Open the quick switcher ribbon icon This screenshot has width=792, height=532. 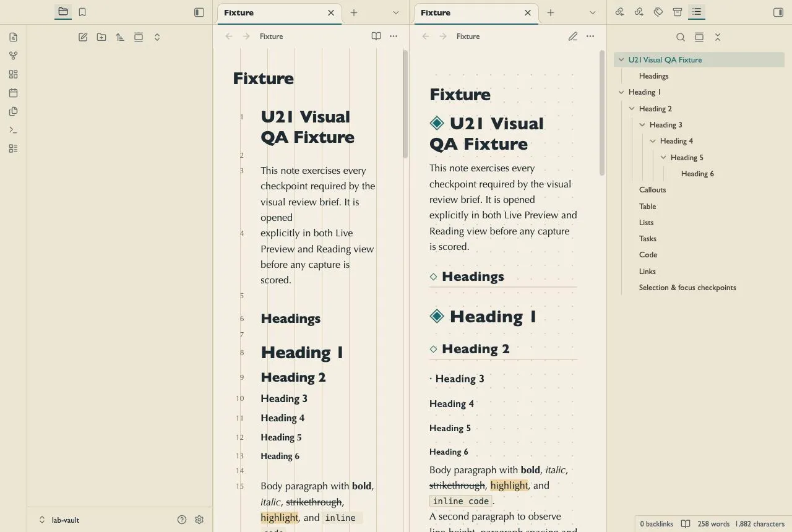pyautogui.click(x=14, y=37)
